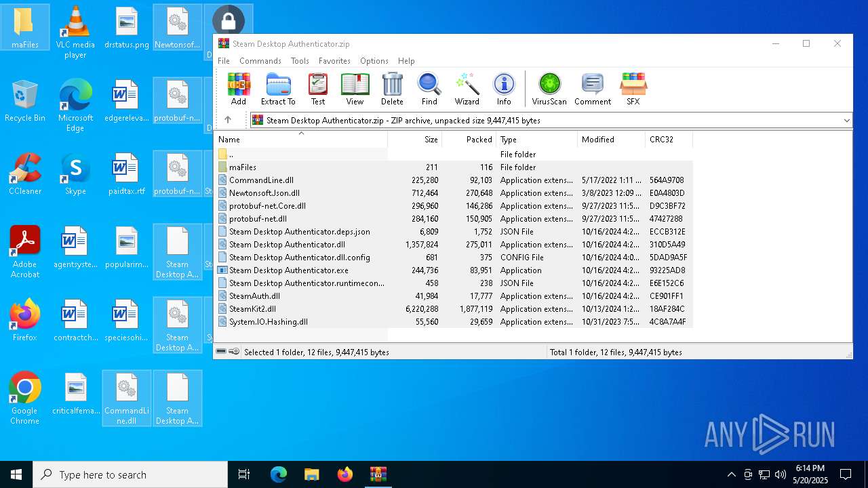Image resolution: width=868 pixels, height=488 pixels.
Task: Open the Commands menu
Action: click(260, 61)
